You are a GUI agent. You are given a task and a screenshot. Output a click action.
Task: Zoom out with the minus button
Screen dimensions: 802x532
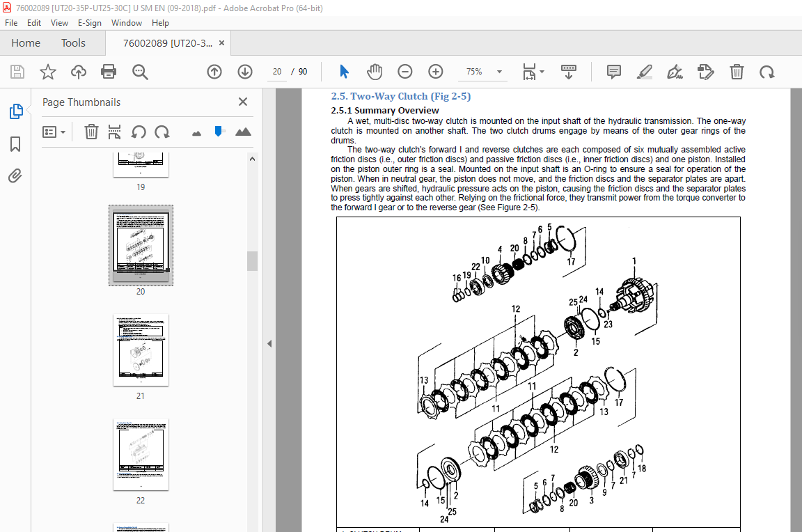(x=404, y=72)
